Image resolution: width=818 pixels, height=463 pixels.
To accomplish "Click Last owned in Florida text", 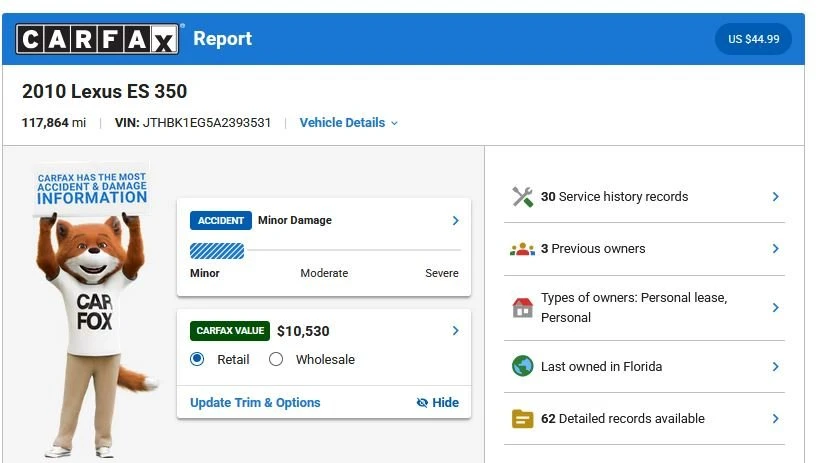I will (602, 367).
